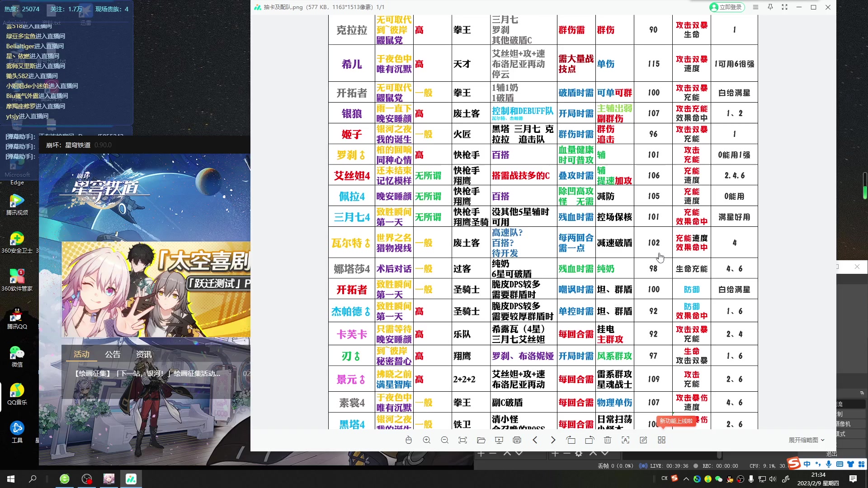Open Sogou voice input microphone

point(829,464)
